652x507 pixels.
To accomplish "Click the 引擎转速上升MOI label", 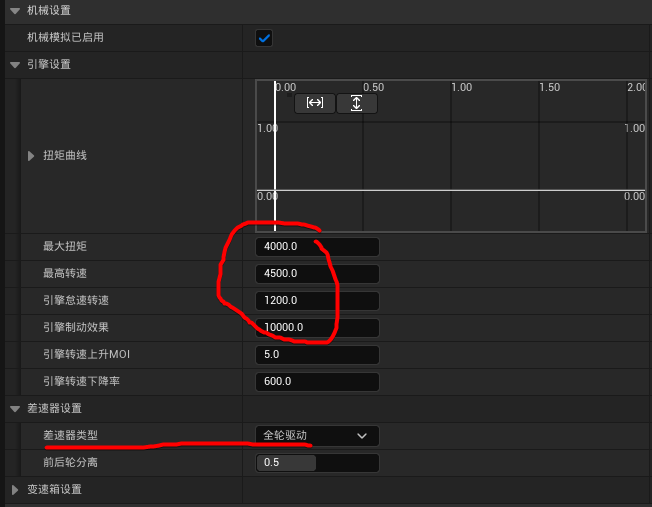I will [86, 354].
